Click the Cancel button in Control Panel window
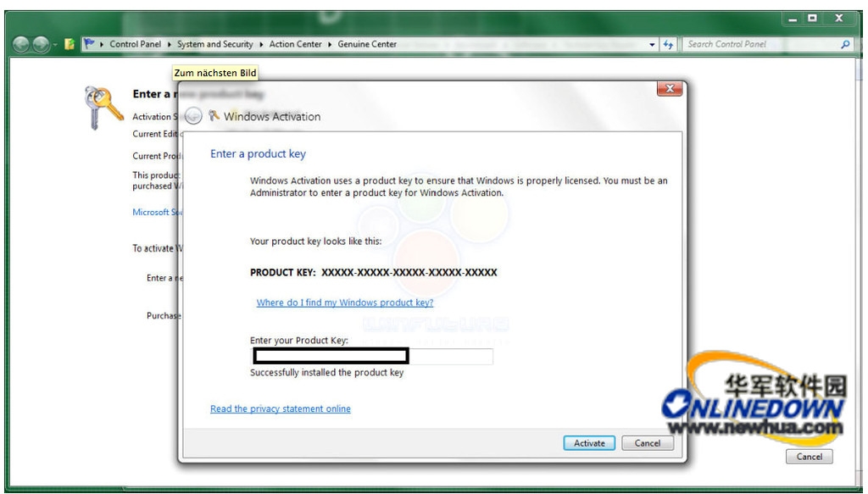Viewport: 868px width, 494px height. point(809,457)
